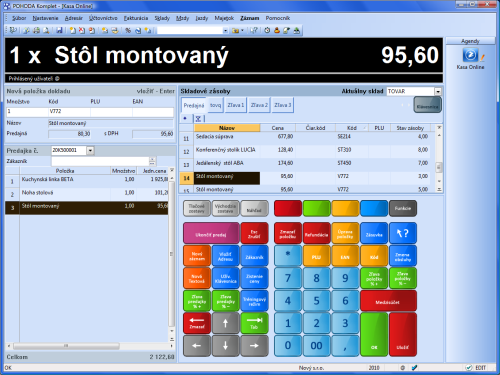Open the Fakturácia menu
Viewport: 500px width, 375px height.
(x=136, y=18)
